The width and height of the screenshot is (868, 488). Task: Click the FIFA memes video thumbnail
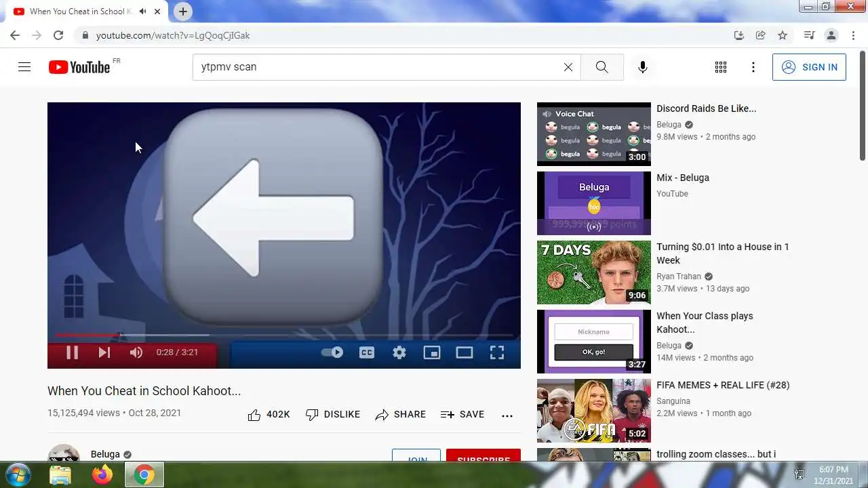click(594, 411)
